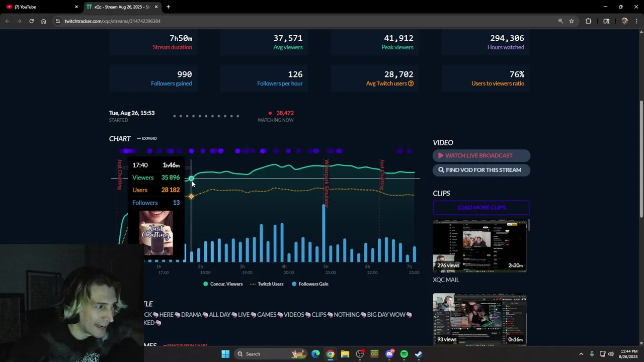The image size is (644, 362).
Task: Bookmark this page with the star icon
Action: [572, 21]
